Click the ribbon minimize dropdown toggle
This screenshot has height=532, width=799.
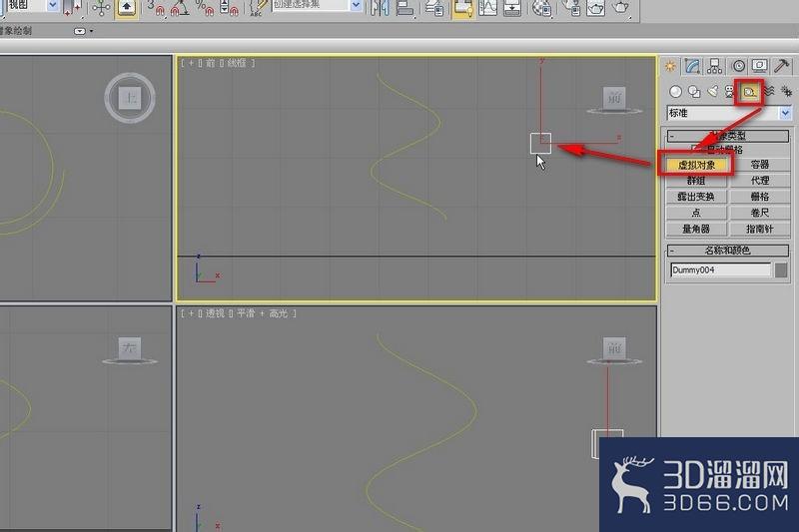(80, 31)
